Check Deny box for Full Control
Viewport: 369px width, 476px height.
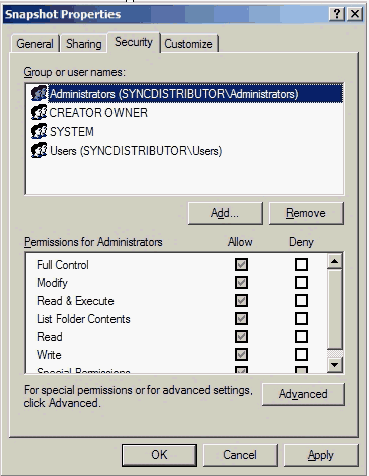tap(301, 265)
